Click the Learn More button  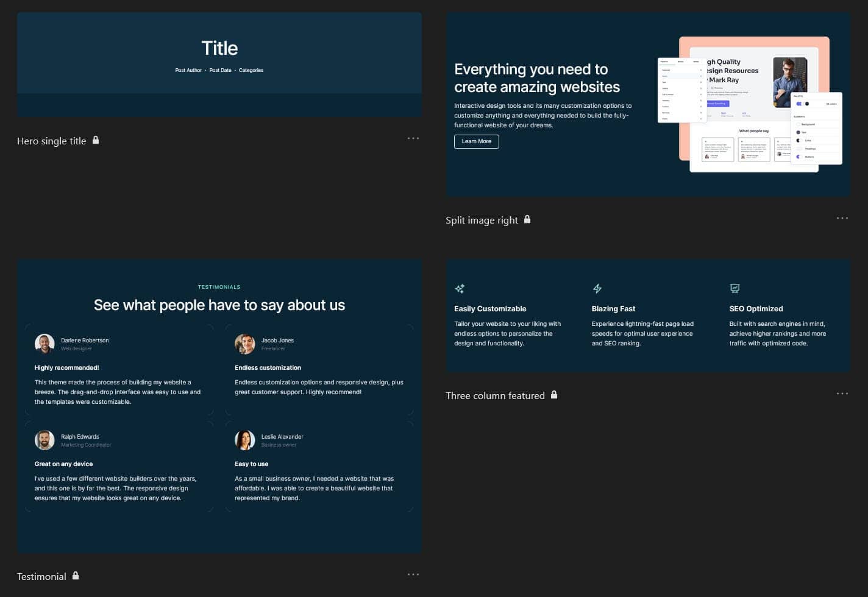[x=477, y=141]
